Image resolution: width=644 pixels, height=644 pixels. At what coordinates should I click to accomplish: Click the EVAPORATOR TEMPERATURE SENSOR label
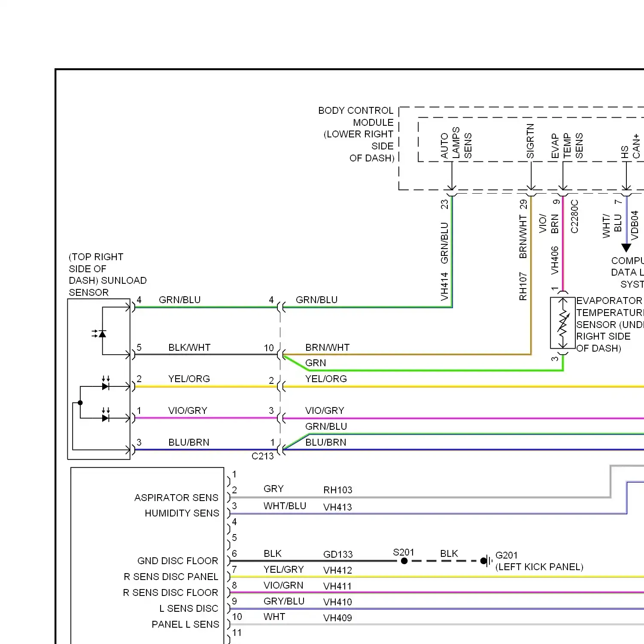610,312
